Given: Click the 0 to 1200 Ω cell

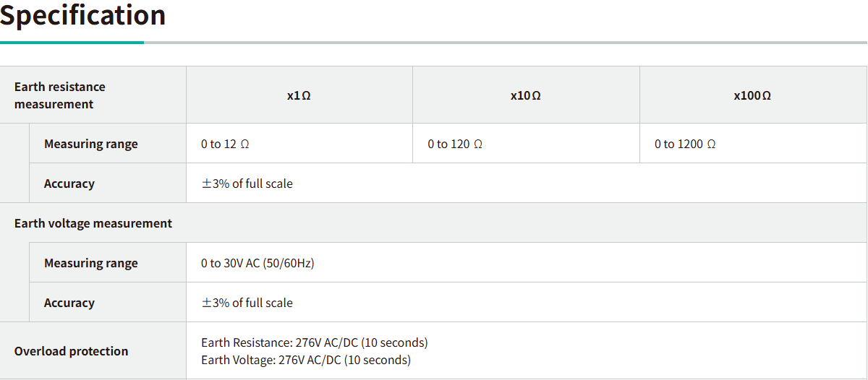Looking at the screenshot, I should [x=685, y=144].
